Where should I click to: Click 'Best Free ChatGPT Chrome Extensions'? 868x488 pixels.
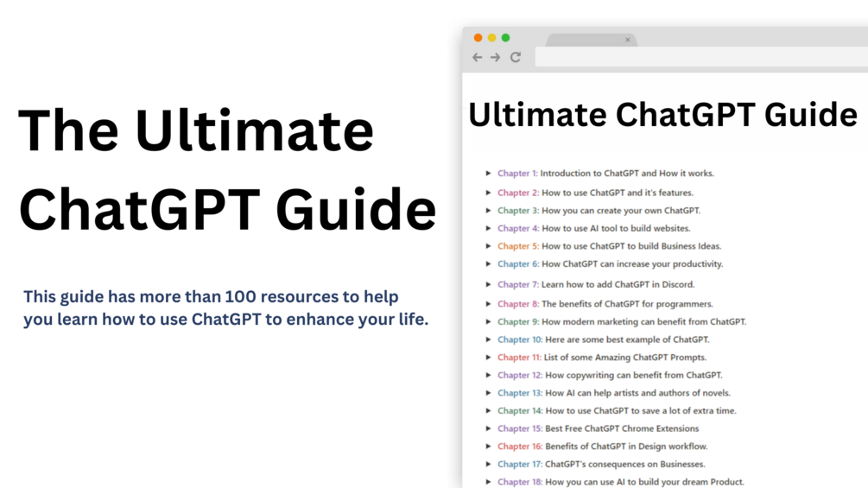coord(622,428)
